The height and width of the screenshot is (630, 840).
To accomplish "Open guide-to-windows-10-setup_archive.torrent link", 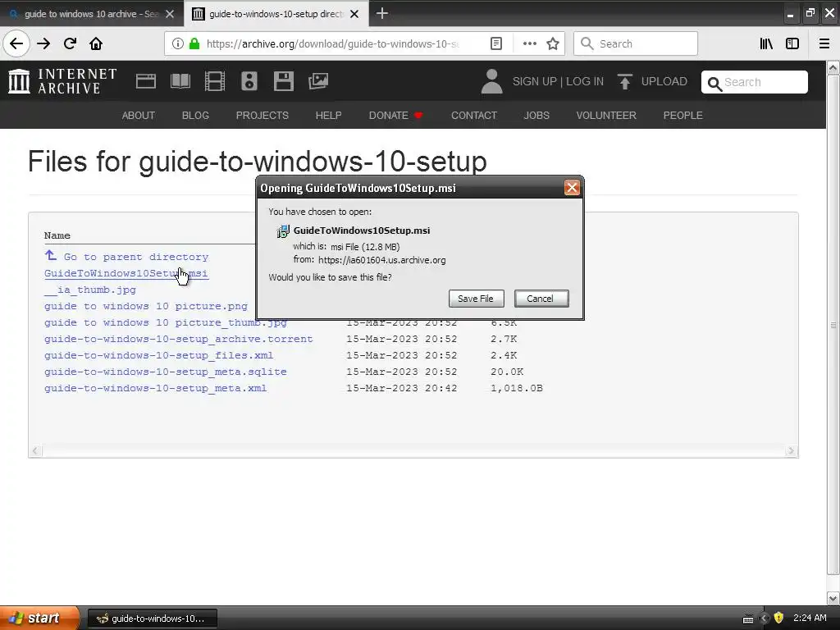I will coord(178,339).
